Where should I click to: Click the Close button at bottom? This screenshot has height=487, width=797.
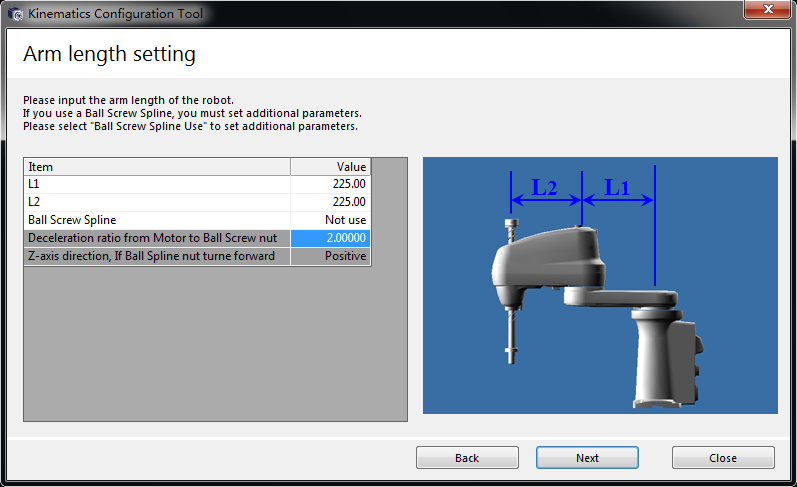pos(723,458)
